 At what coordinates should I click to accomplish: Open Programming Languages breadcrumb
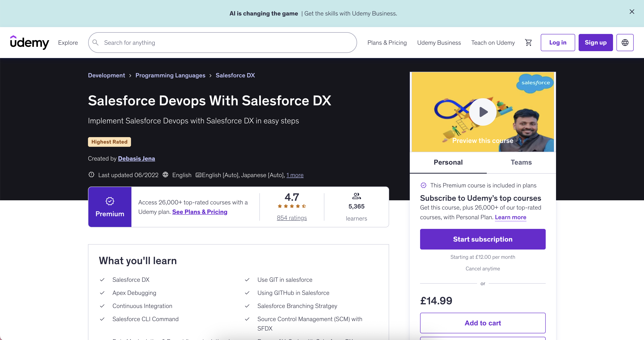[x=170, y=75]
